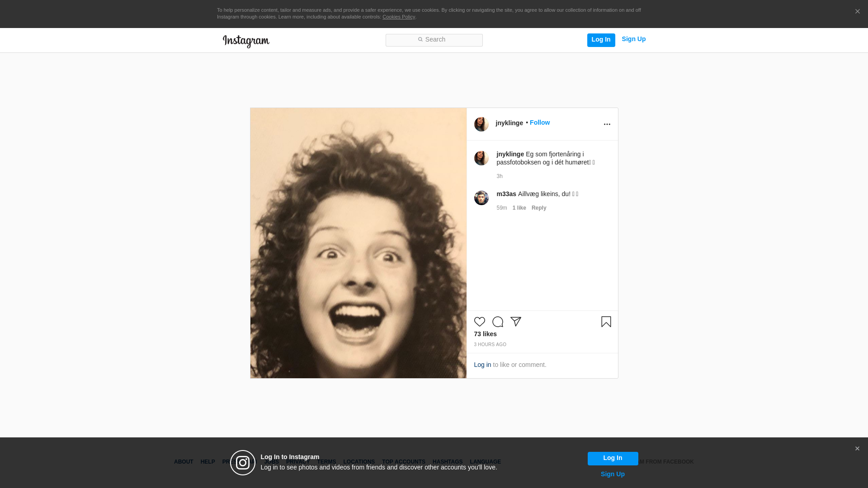Open jnyklinge avatar in post header
This screenshot has height=488, width=868.
[x=481, y=124]
